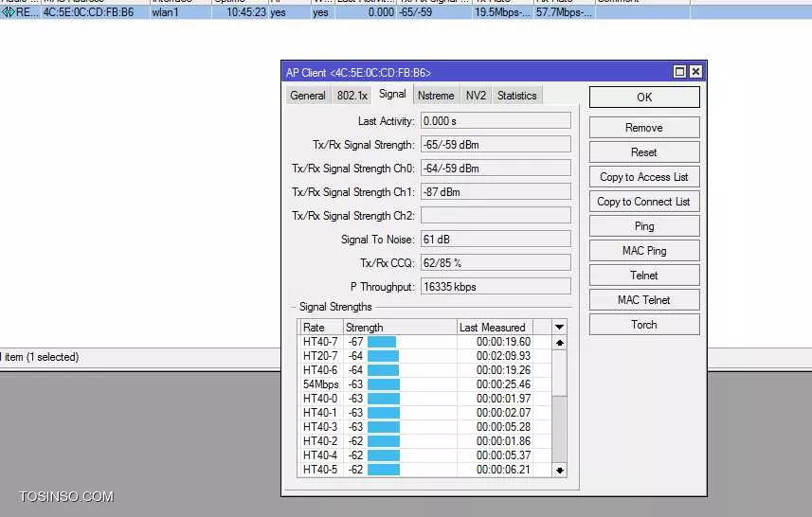This screenshot has height=517, width=812.
Task: Open the Statistics tab
Action: pos(516,96)
